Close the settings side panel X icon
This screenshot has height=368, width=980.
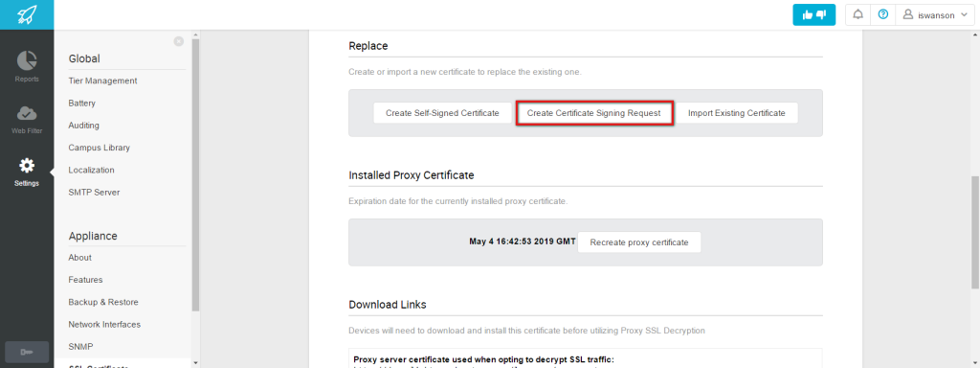click(179, 41)
